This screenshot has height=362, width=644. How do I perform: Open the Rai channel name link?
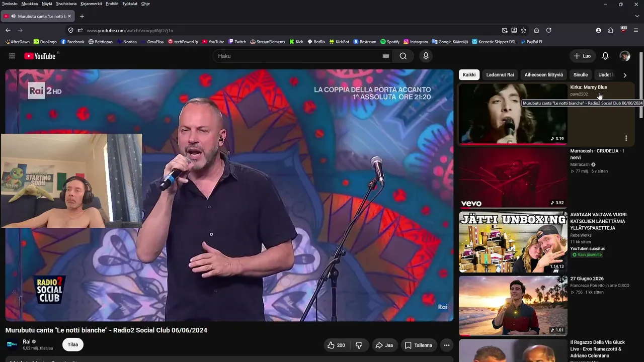27,342
